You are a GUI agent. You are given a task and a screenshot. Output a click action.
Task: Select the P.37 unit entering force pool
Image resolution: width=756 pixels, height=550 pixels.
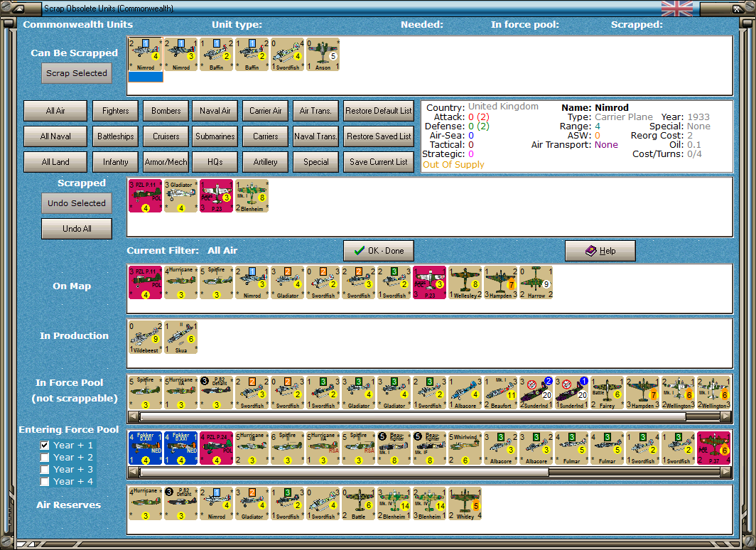coord(713,448)
